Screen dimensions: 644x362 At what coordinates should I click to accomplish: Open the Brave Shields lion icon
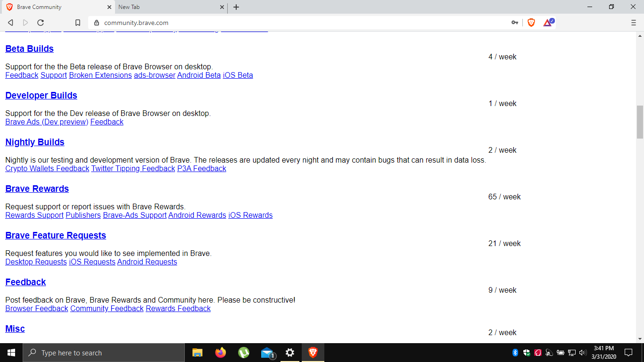[531, 23]
